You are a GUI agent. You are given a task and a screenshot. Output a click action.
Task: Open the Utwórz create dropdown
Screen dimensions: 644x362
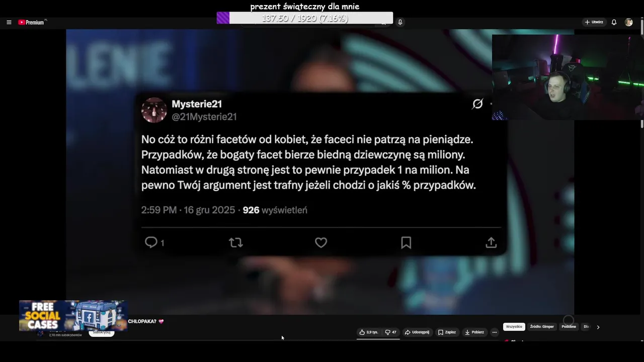tap(594, 22)
